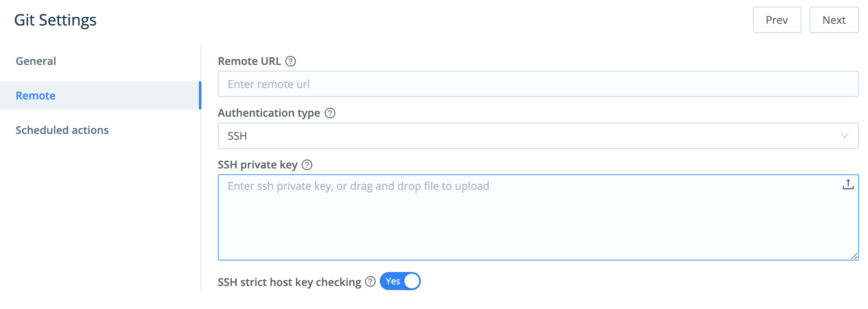Switch to the General settings tab
This screenshot has width=868, height=309.
35,61
